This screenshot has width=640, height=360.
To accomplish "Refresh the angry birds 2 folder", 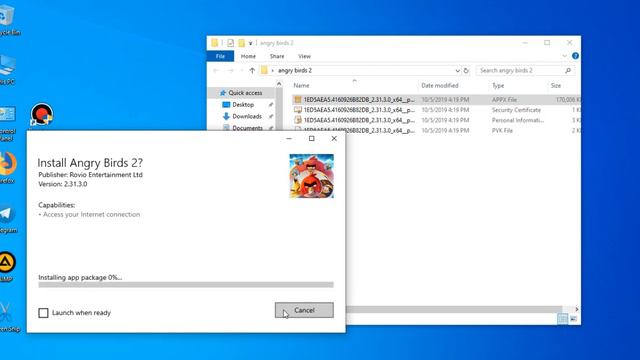I will coord(466,71).
